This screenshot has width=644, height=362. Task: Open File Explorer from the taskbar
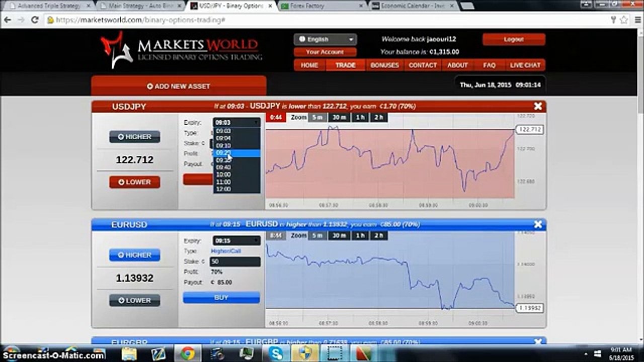129,353
